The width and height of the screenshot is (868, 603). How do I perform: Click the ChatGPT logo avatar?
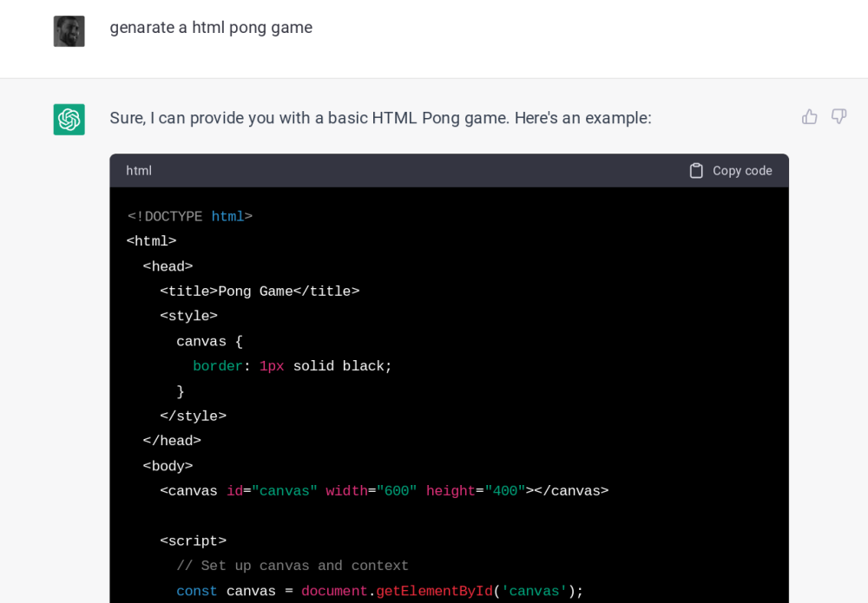[x=69, y=120]
